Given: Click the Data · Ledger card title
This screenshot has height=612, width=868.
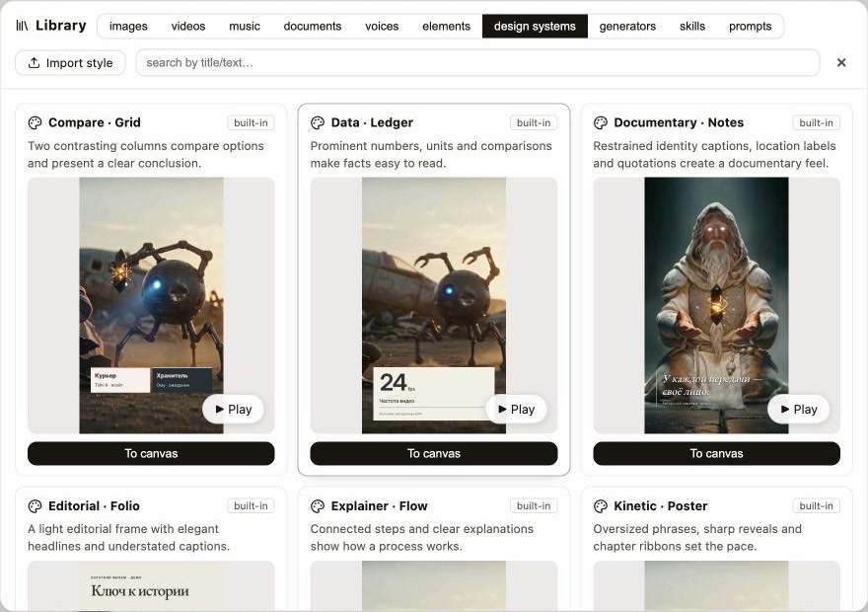Looking at the screenshot, I should (372, 123).
